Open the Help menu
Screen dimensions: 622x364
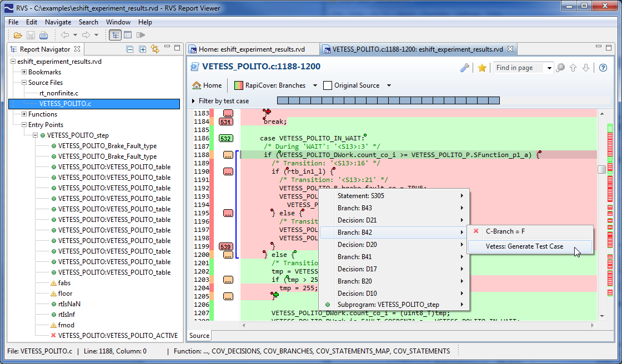tap(145, 22)
